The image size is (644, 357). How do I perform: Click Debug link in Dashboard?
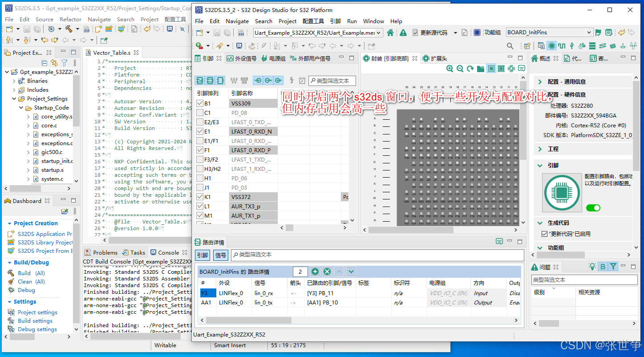point(26,290)
